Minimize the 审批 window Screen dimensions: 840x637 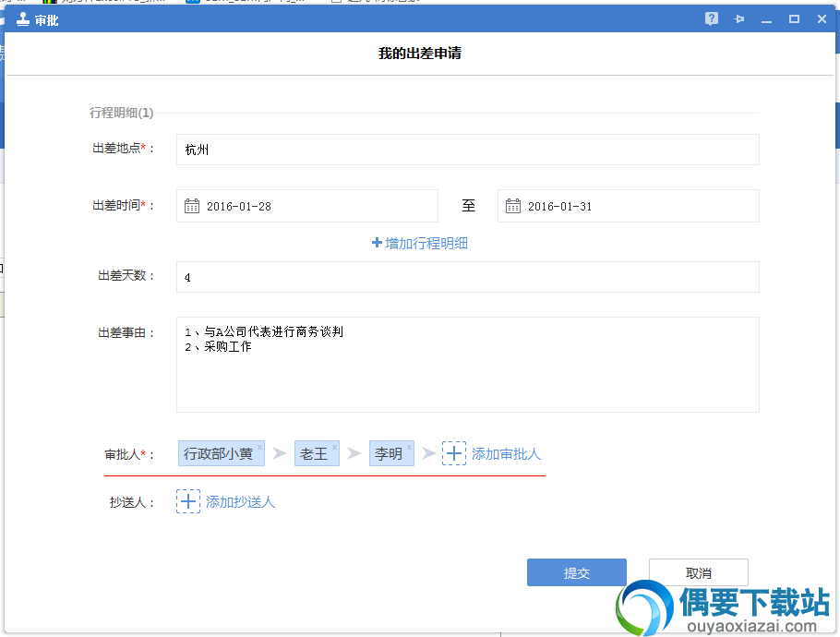766,20
